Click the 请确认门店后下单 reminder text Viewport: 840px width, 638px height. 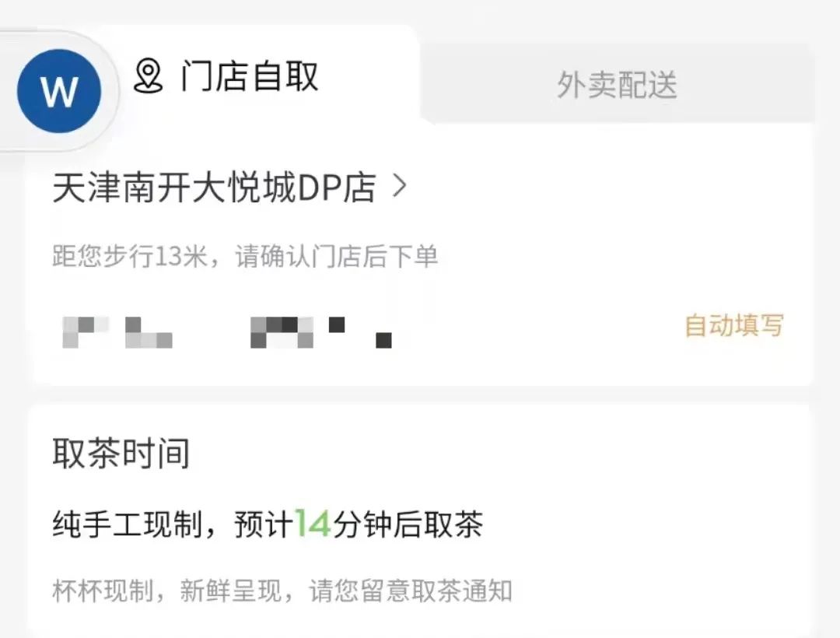point(337,256)
